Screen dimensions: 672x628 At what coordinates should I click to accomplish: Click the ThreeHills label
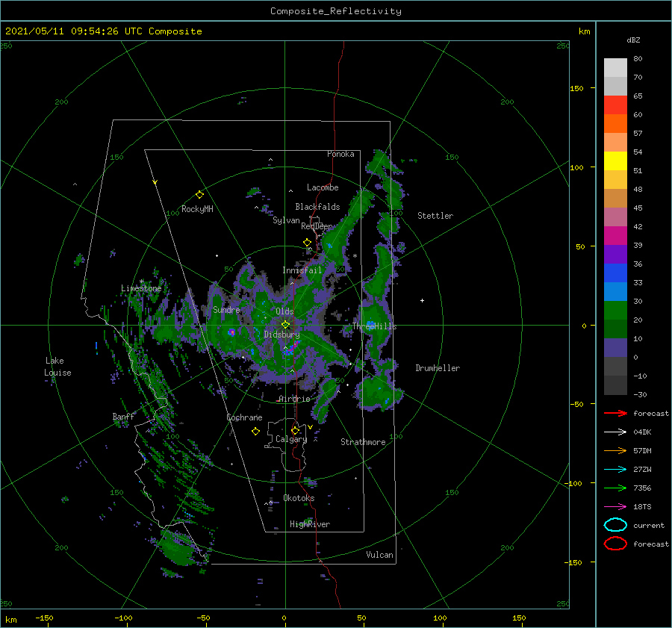click(375, 326)
